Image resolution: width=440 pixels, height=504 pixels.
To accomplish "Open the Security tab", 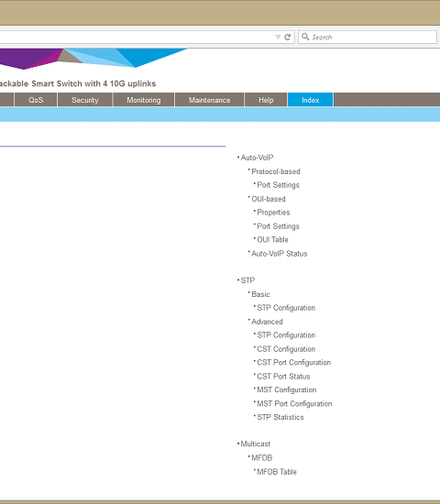I will pos(85,100).
